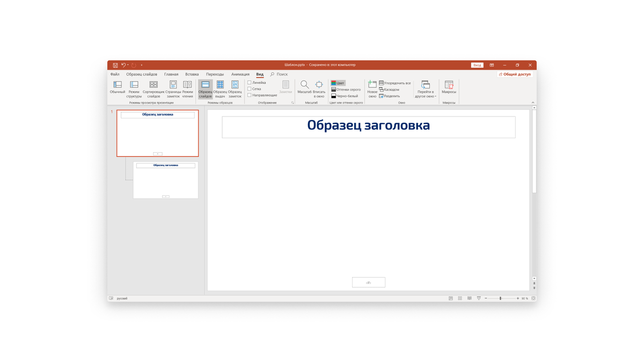This screenshot has width=644, height=362.
Task: Click Каскадом cascade windows
Action: click(x=389, y=90)
